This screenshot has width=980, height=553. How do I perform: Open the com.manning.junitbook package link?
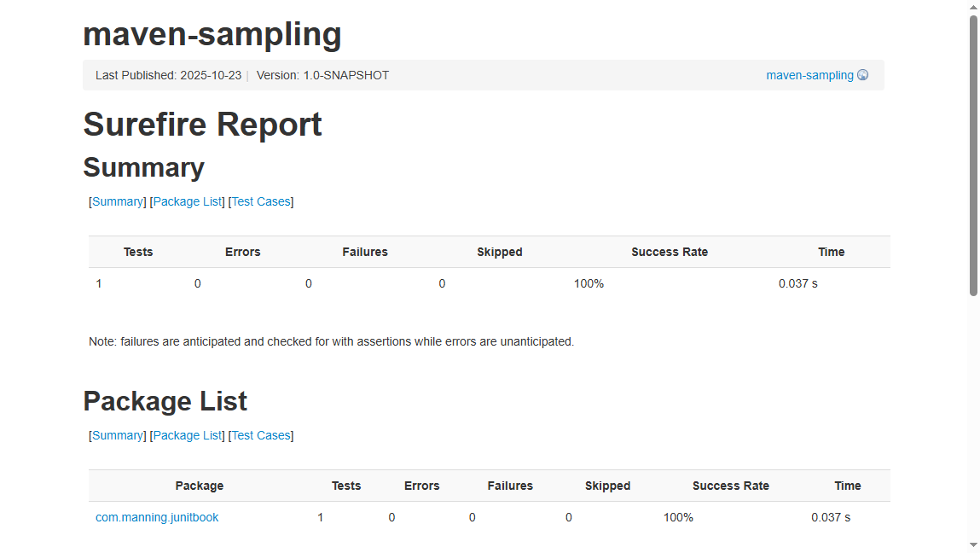(x=157, y=517)
